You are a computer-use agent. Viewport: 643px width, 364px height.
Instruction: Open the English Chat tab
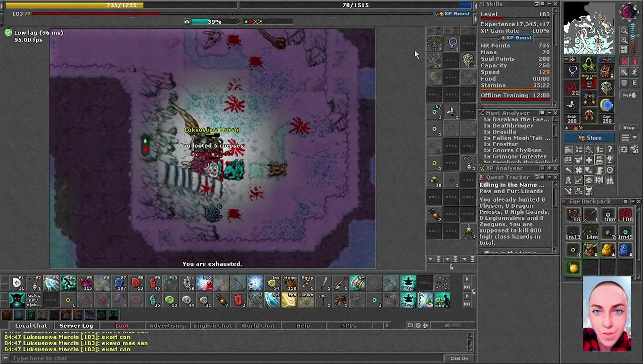pos(212,326)
